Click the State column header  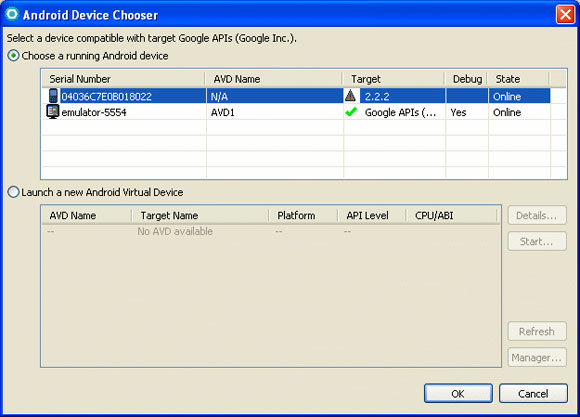pos(518,79)
